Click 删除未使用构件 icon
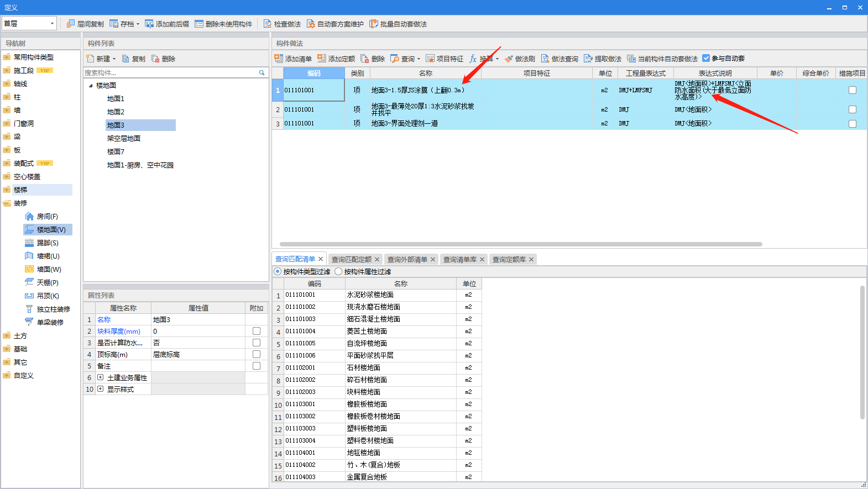The image size is (868, 489). pos(199,24)
